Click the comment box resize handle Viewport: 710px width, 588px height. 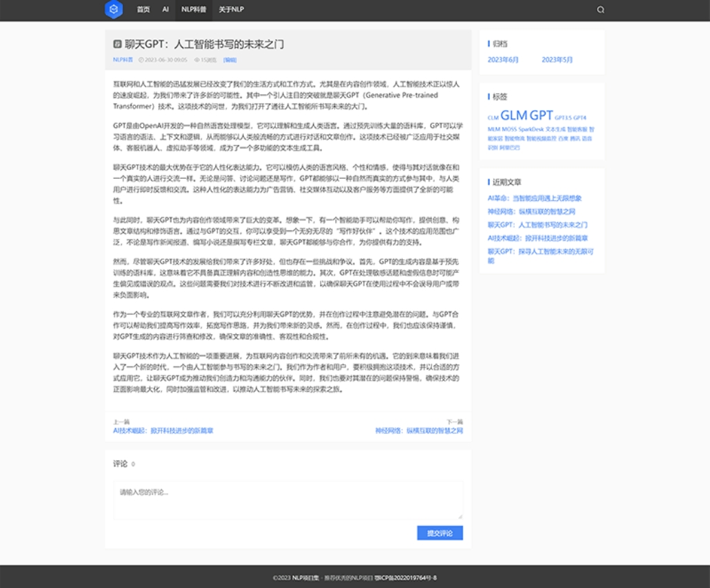460,516
